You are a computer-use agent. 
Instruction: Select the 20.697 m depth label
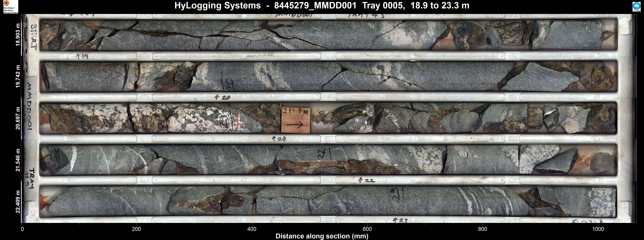click(17, 118)
